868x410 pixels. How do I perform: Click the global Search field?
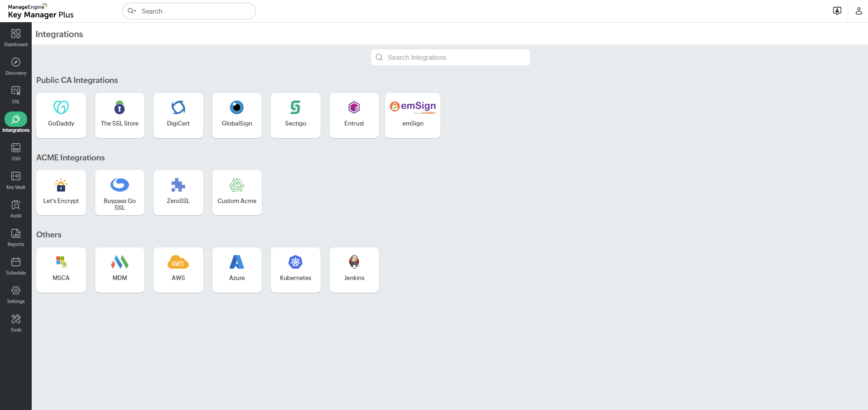pyautogui.click(x=189, y=11)
